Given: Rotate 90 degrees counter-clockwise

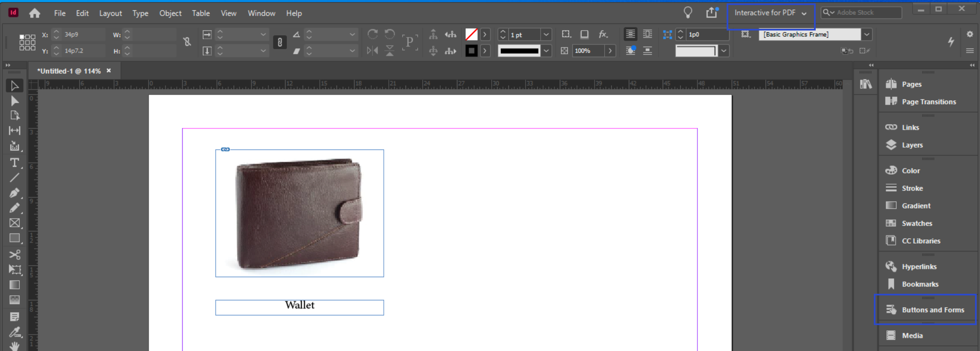Looking at the screenshot, I should tap(390, 34).
